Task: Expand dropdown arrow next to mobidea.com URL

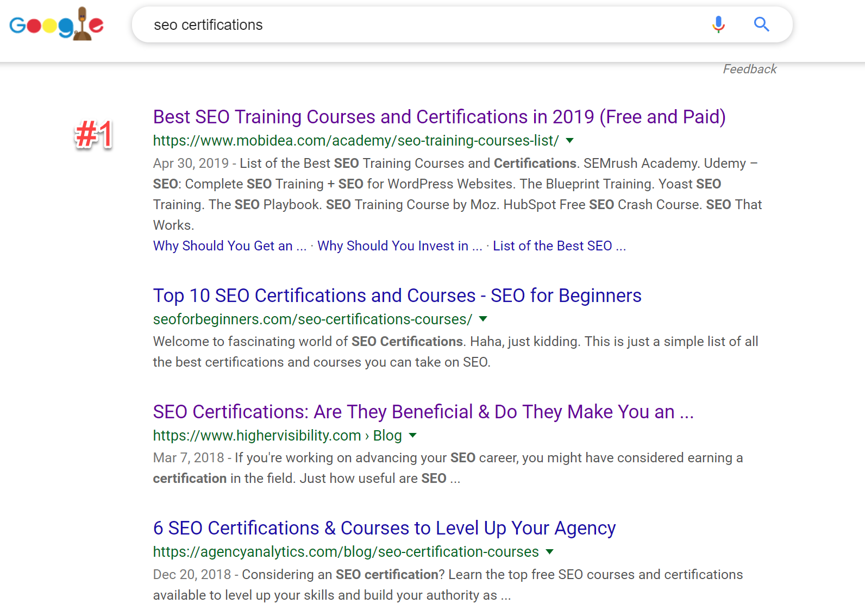Action: (x=569, y=141)
